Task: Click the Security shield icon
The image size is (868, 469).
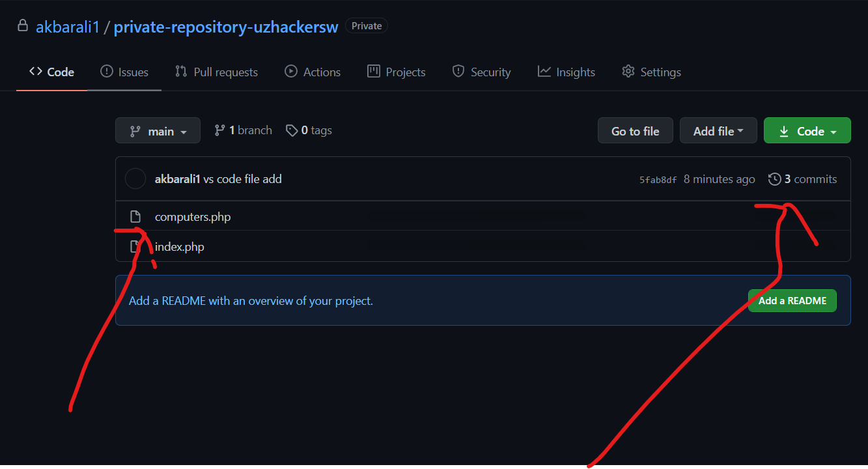Action: (458, 72)
